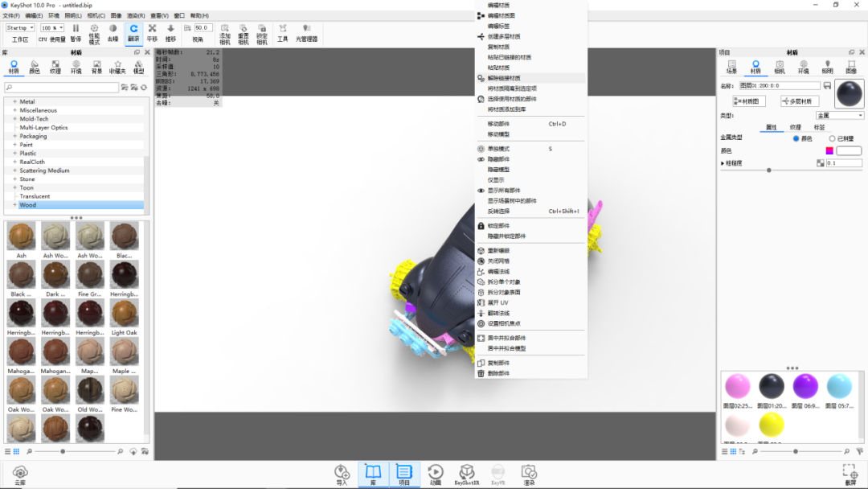Open the material type (金属) dropdown
The height and width of the screenshot is (489, 868).
coord(840,115)
